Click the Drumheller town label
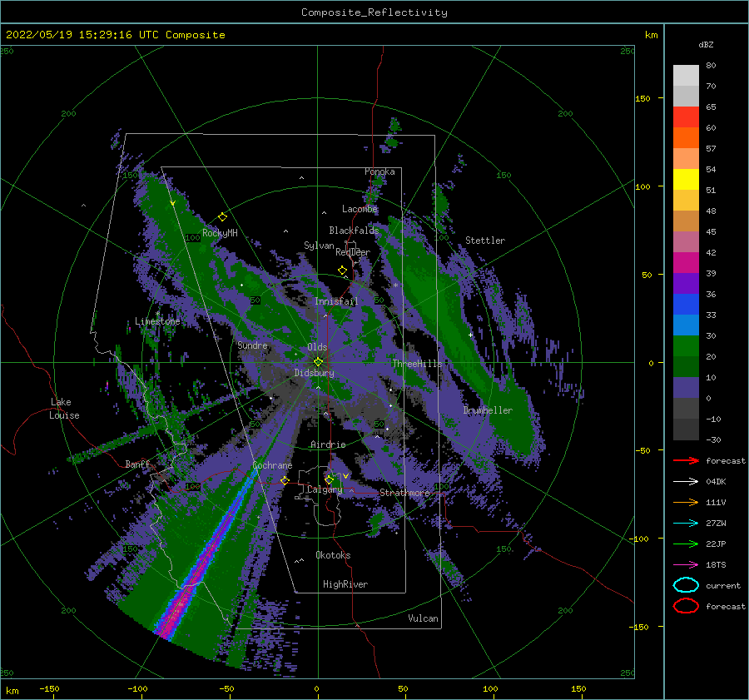This screenshot has width=749, height=700. coord(488,410)
